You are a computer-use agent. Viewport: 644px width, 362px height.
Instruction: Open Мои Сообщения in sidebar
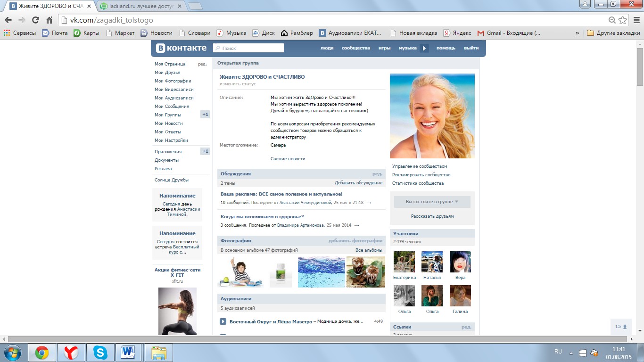click(x=172, y=107)
